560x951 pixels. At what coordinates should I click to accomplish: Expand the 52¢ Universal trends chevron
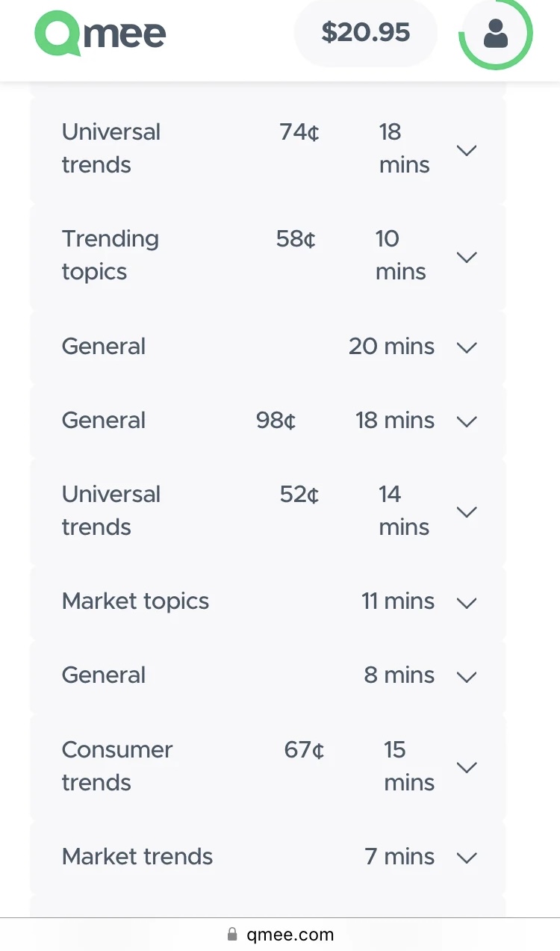coord(467,512)
